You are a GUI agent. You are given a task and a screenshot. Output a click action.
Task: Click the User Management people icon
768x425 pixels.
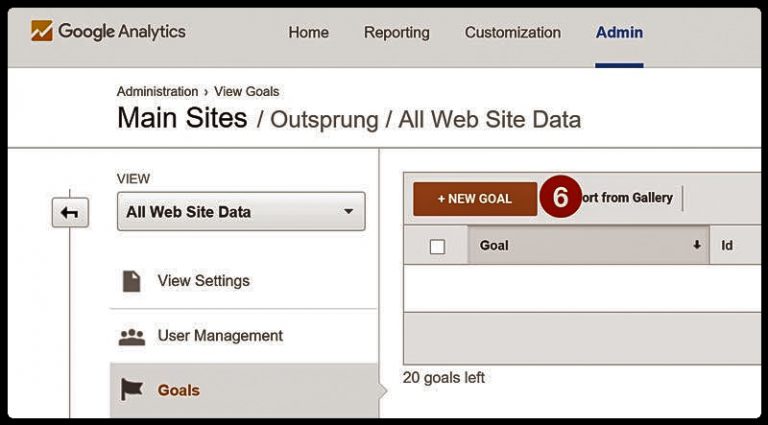tap(132, 337)
